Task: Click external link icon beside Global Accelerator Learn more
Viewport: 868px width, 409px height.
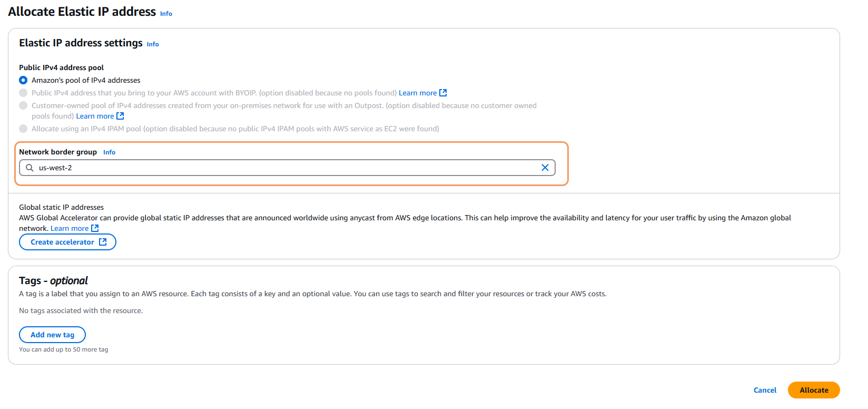Action: pyautogui.click(x=95, y=228)
